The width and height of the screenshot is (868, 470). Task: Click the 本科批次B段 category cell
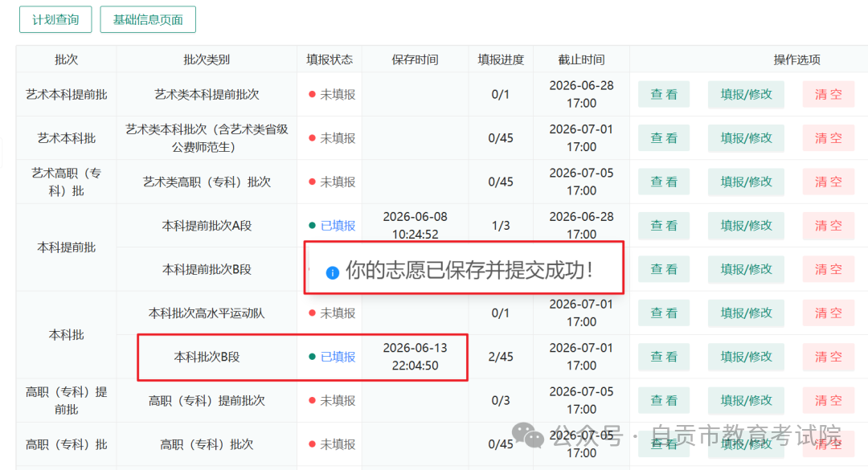pyautogui.click(x=207, y=357)
